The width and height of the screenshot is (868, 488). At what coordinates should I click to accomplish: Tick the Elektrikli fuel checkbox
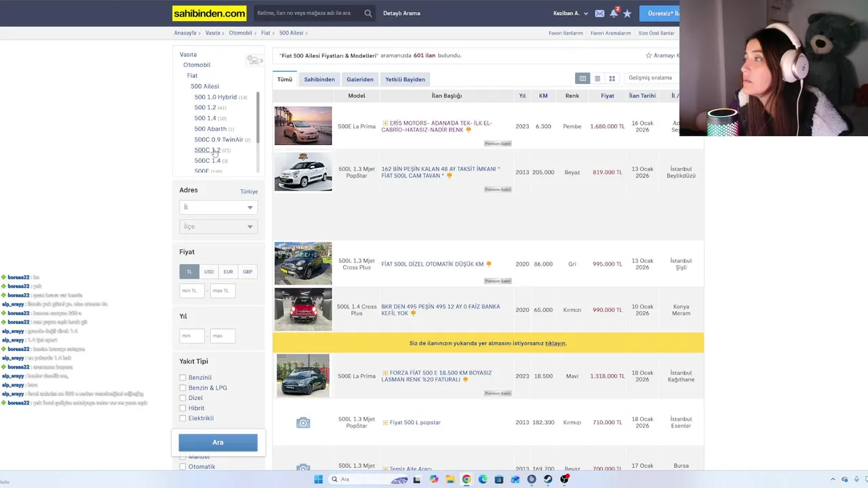(x=182, y=418)
